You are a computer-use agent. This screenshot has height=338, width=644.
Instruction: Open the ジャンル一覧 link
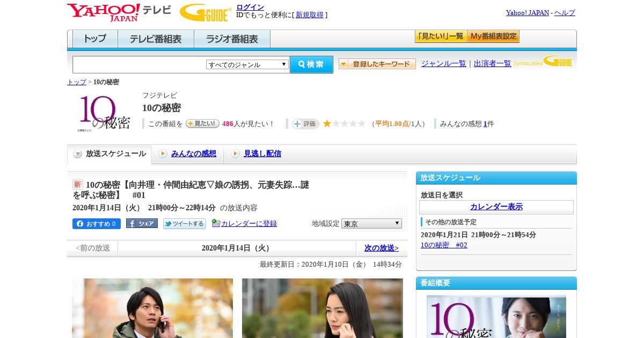coord(444,64)
